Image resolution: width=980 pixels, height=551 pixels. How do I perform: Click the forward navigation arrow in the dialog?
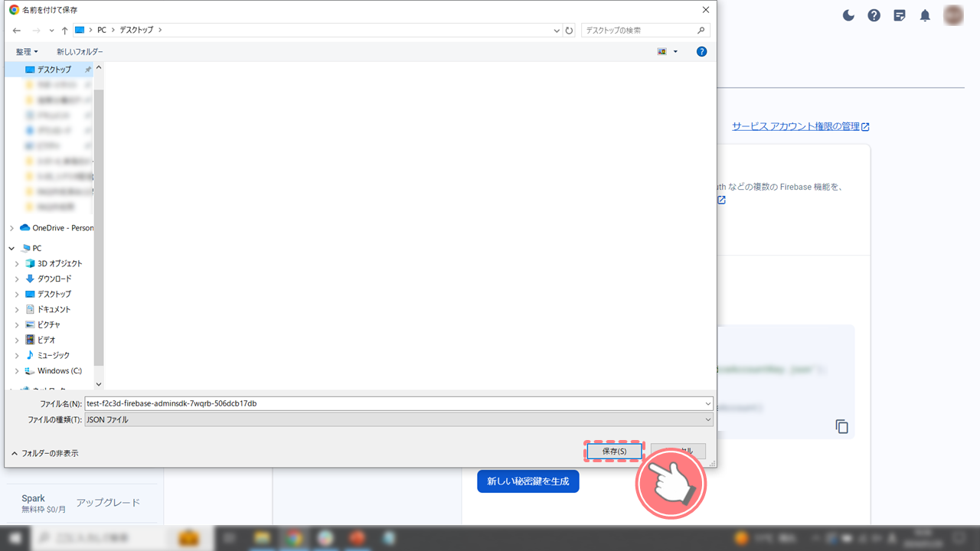pyautogui.click(x=35, y=31)
